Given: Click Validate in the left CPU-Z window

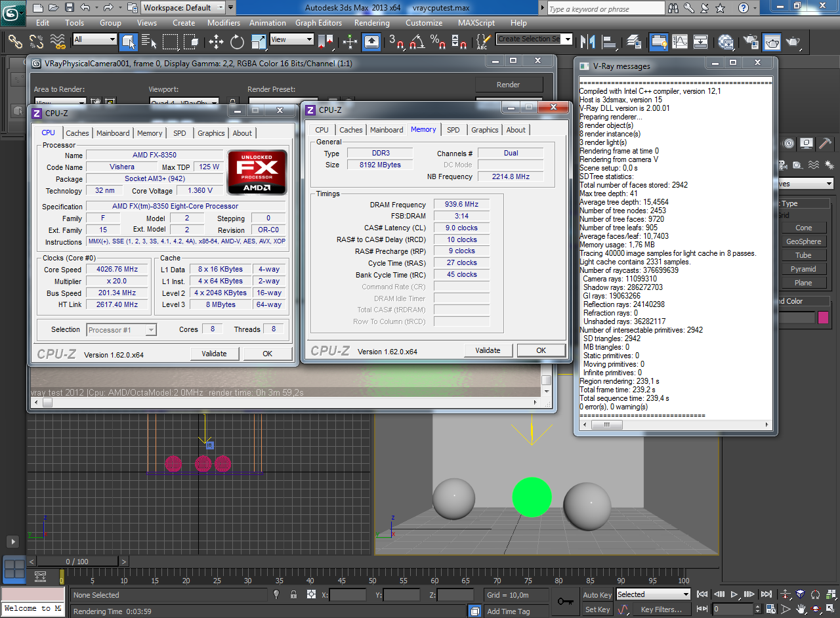Looking at the screenshot, I should 215,354.
